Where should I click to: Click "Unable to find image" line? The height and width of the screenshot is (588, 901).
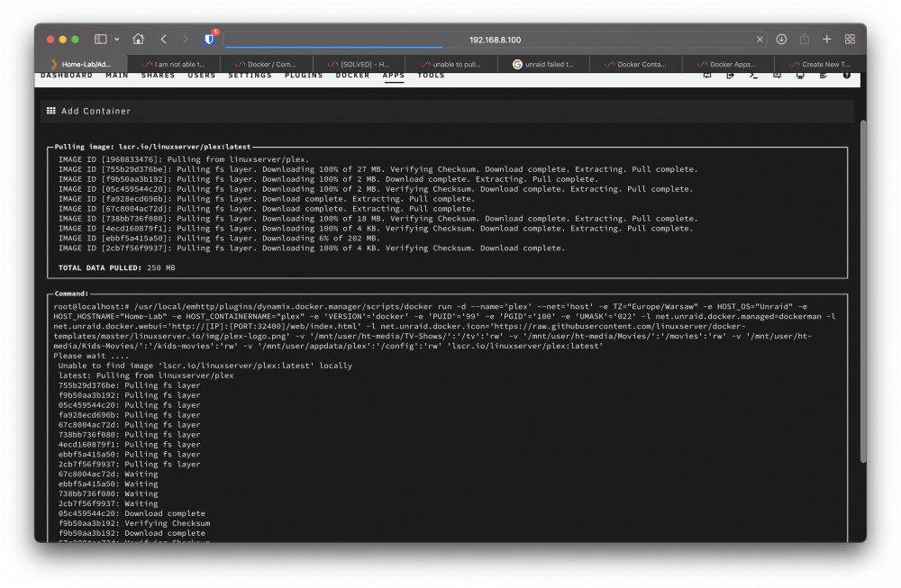click(x=205, y=366)
